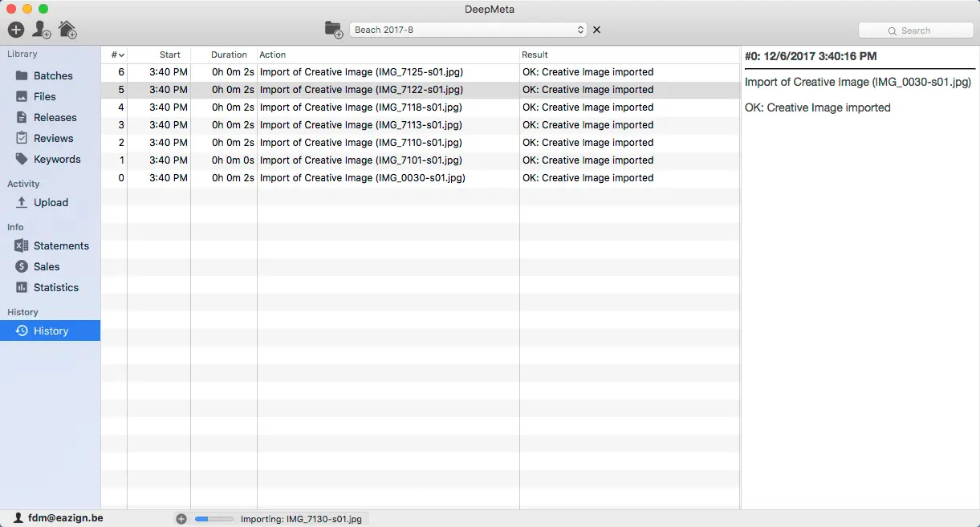Click the import progress bar
The width and height of the screenshot is (980, 527).
tap(213, 519)
